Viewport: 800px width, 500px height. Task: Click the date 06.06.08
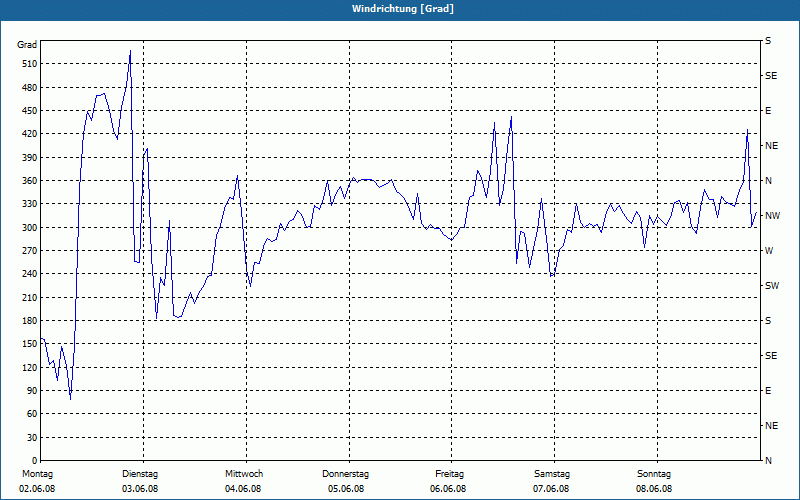(448, 489)
